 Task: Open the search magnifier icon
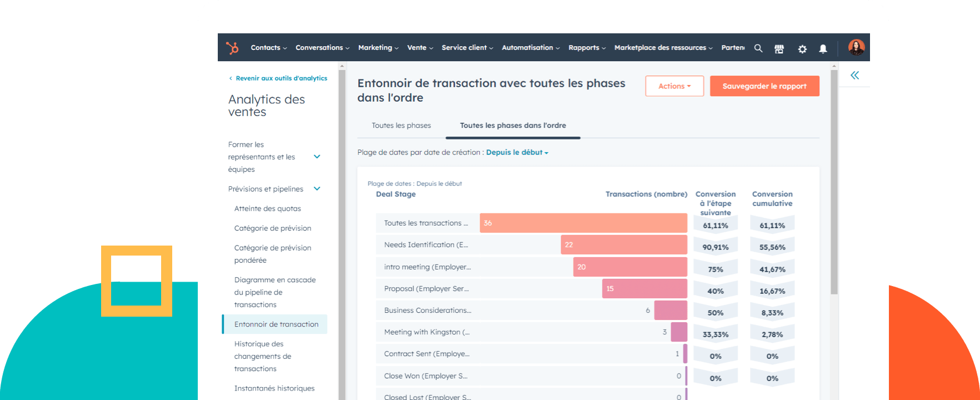click(758, 48)
